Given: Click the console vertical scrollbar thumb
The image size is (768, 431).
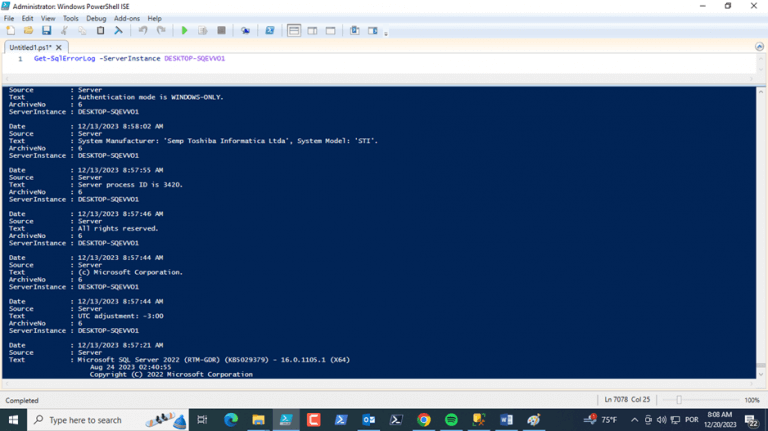Looking at the screenshot, I should (761, 365).
